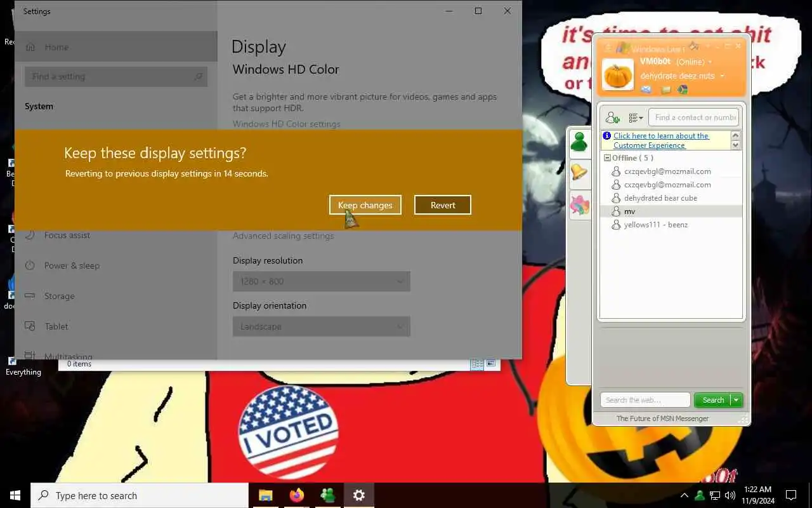Screen dimensions: 812x508
Task: Click the Power & sleep icon in sidebar
Action: click(x=30, y=265)
